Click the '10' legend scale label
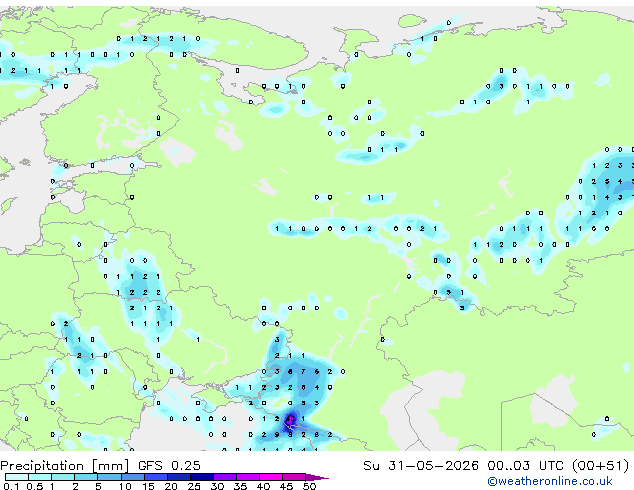 pos(125,486)
